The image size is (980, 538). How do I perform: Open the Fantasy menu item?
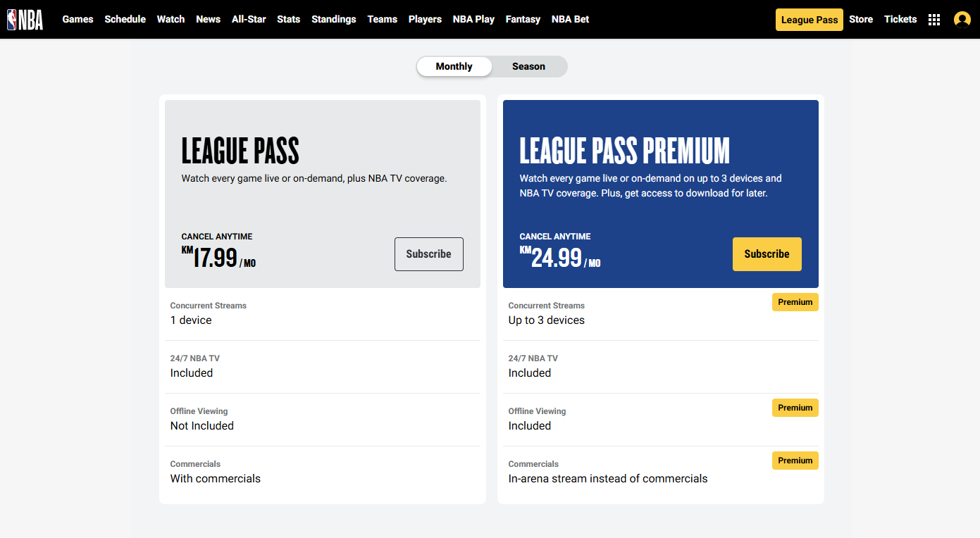(x=523, y=19)
